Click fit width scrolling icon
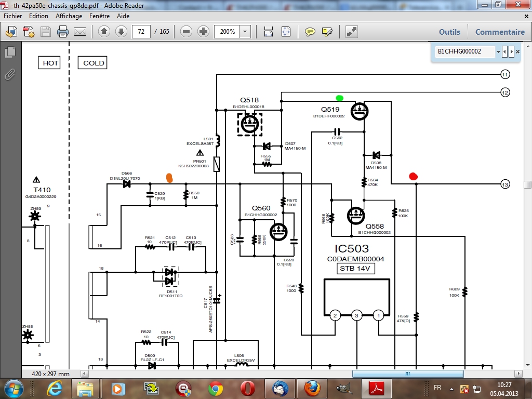532x399 pixels. click(269, 32)
